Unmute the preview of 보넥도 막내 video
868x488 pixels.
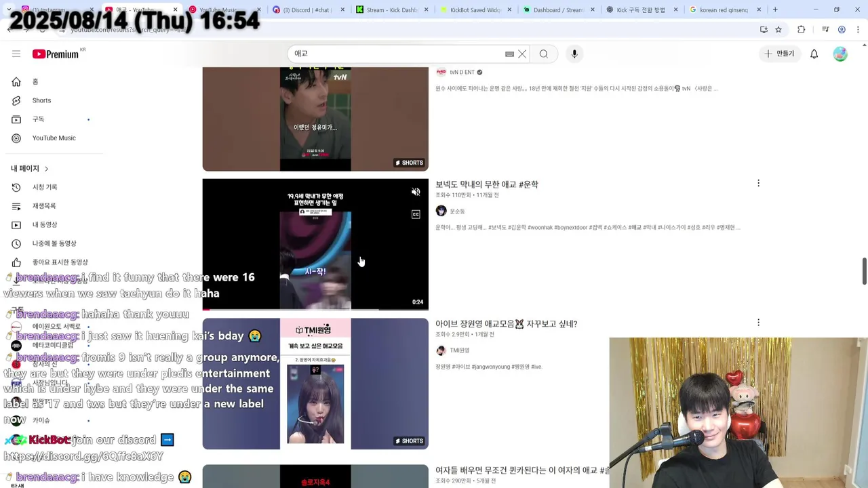coord(416,192)
